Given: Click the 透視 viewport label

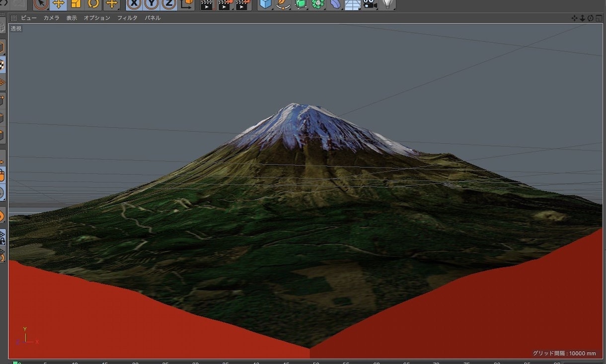Looking at the screenshot, I should (16, 28).
